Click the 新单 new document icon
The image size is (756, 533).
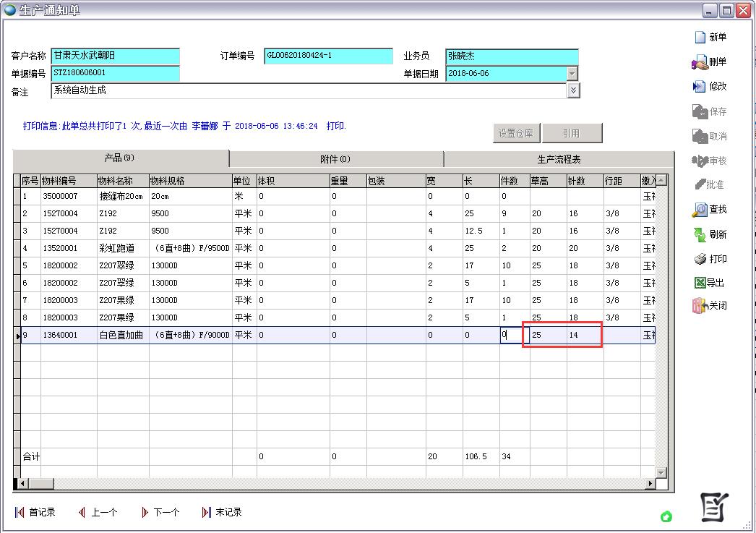point(700,38)
